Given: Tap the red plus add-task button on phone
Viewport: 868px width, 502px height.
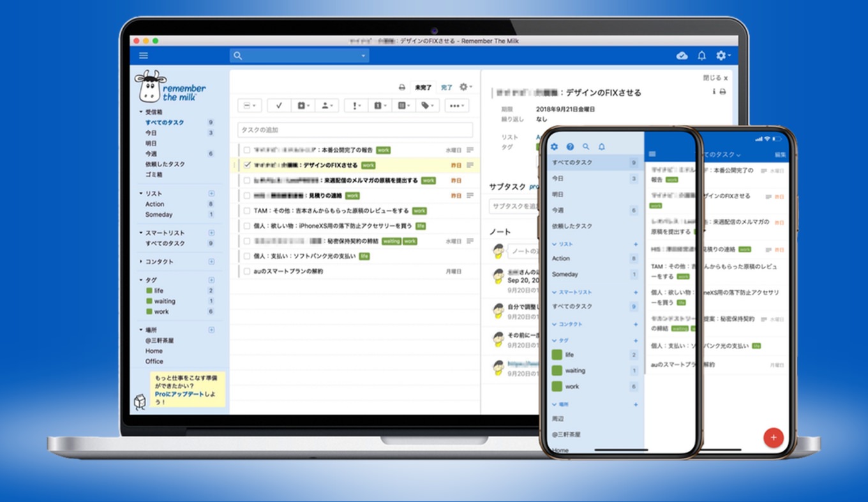Looking at the screenshot, I should [774, 438].
